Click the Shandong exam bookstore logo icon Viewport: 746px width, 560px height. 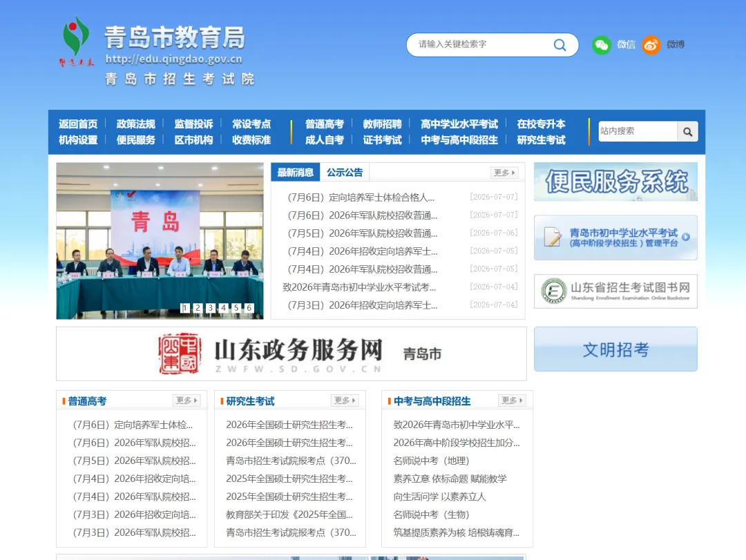[553, 291]
